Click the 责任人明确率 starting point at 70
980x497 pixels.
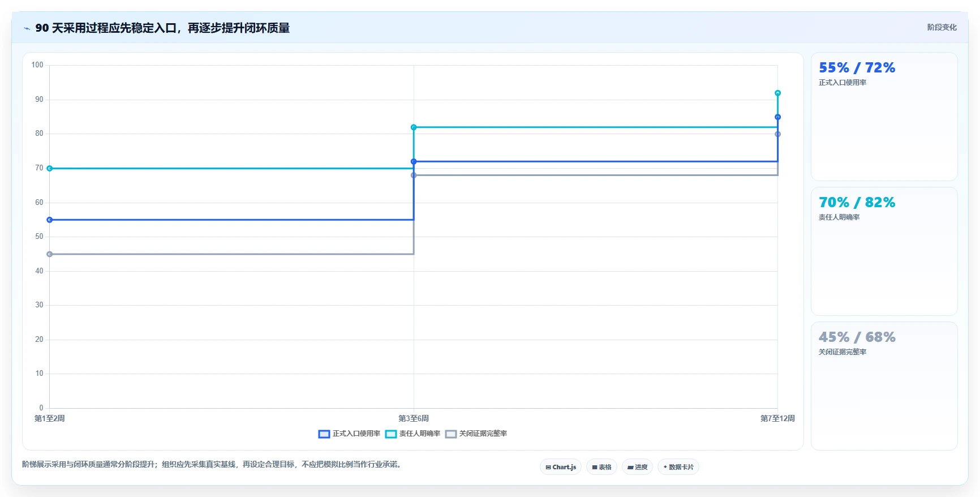tap(50, 168)
